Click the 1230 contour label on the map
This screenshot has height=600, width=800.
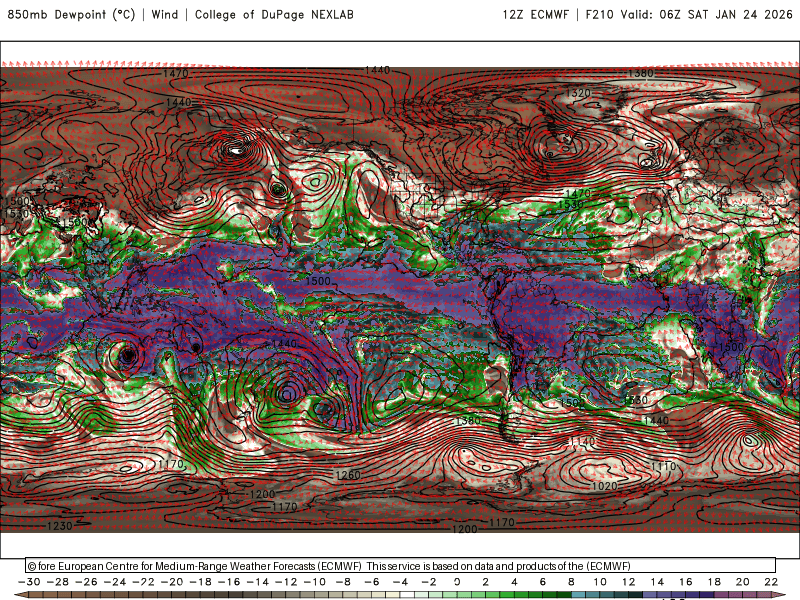coord(60,526)
